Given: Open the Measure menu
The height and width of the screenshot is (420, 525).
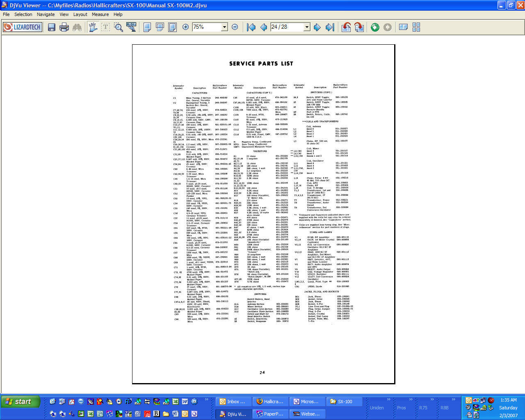Looking at the screenshot, I should [x=100, y=14].
